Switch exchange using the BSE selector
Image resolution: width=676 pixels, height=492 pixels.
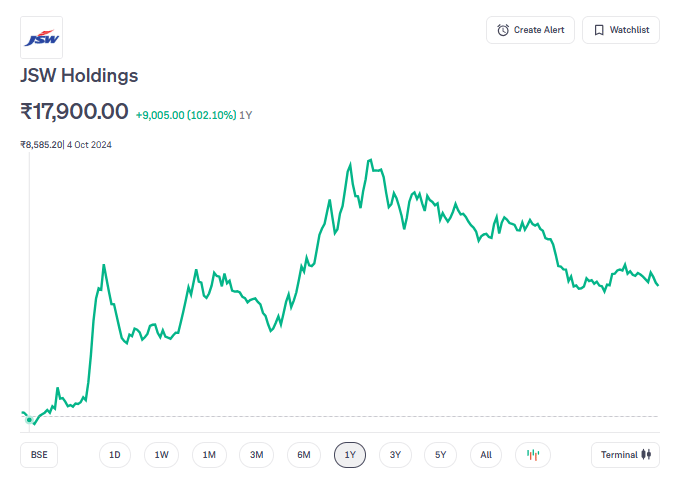point(39,455)
